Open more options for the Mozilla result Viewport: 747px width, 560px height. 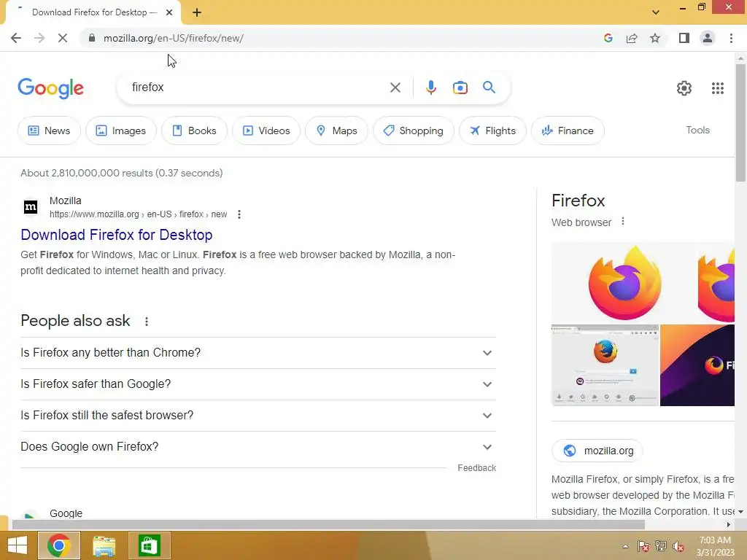pyautogui.click(x=239, y=214)
